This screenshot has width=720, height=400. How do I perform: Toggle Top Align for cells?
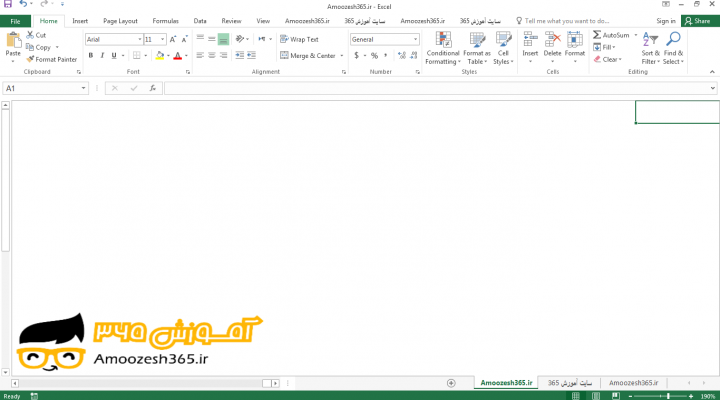[x=200, y=39]
